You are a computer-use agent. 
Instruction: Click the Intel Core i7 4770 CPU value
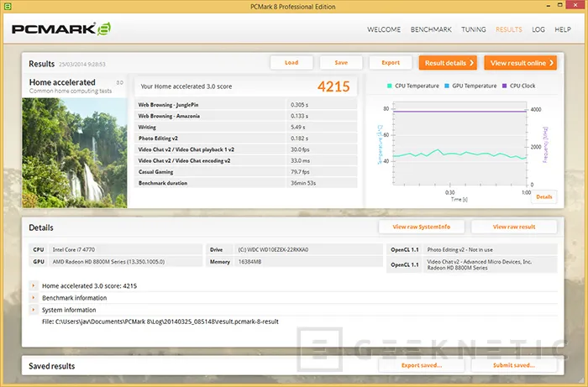[74, 249]
